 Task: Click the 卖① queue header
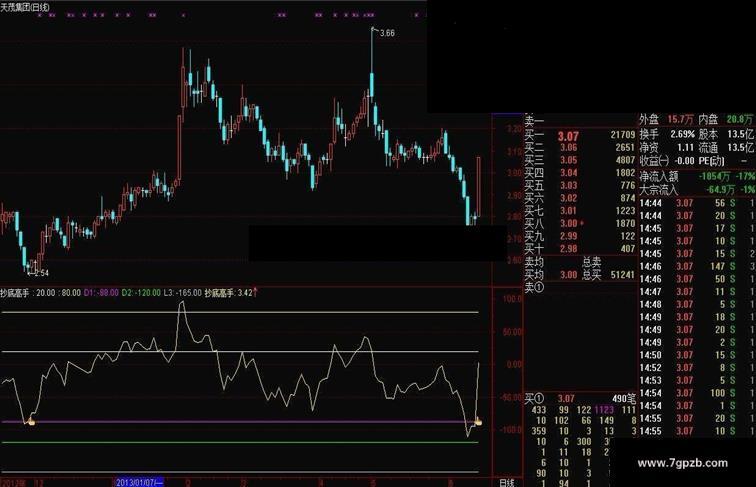pyautogui.click(x=534, y=287)
